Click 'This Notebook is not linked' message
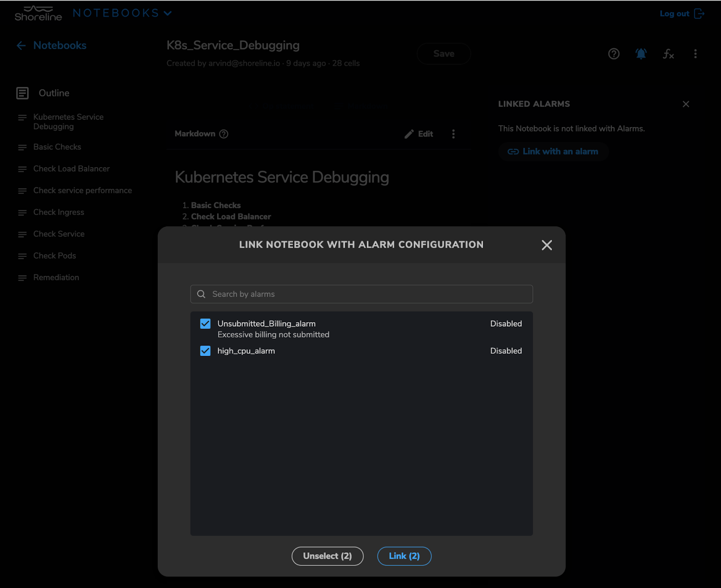The width and height of the screenshot is (721, 588). coord(571,128)
